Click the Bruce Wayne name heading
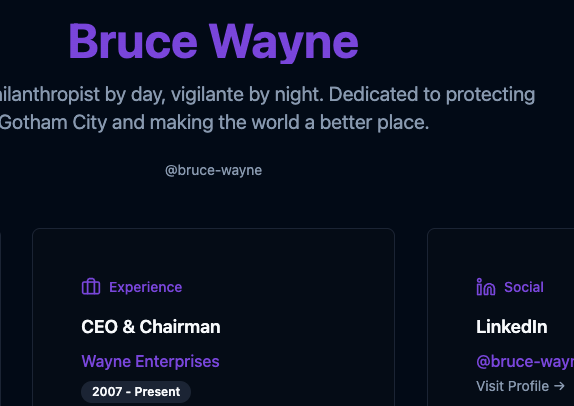Viewport: 574px width, 406px height. [213, 41]
